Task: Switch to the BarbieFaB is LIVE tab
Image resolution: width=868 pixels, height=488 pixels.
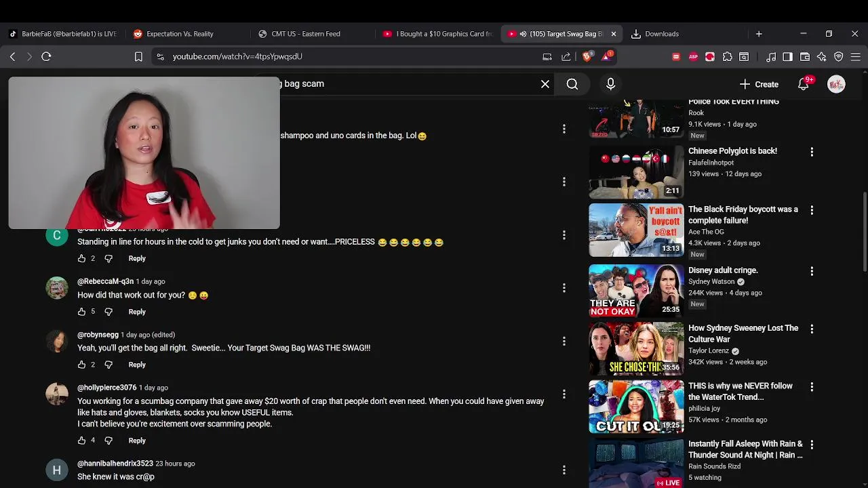Action: [x=62, y=34]
